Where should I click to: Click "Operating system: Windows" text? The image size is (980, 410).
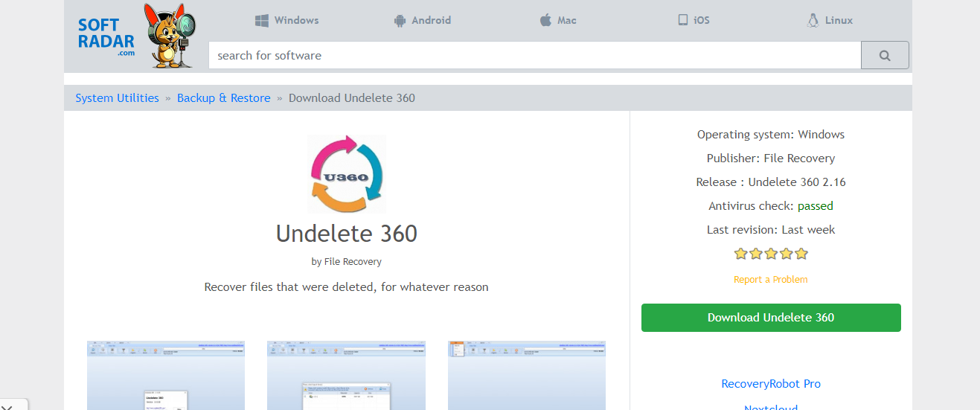click(771, 135)
